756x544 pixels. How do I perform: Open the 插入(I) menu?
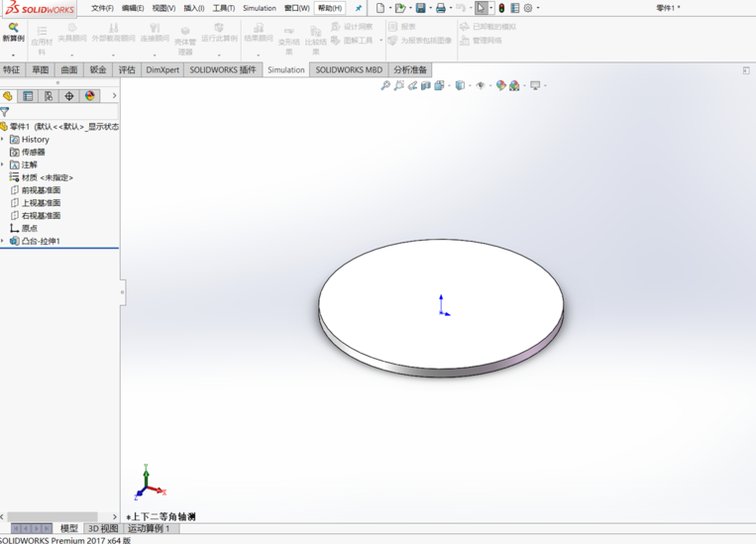(x=194, y=8)
